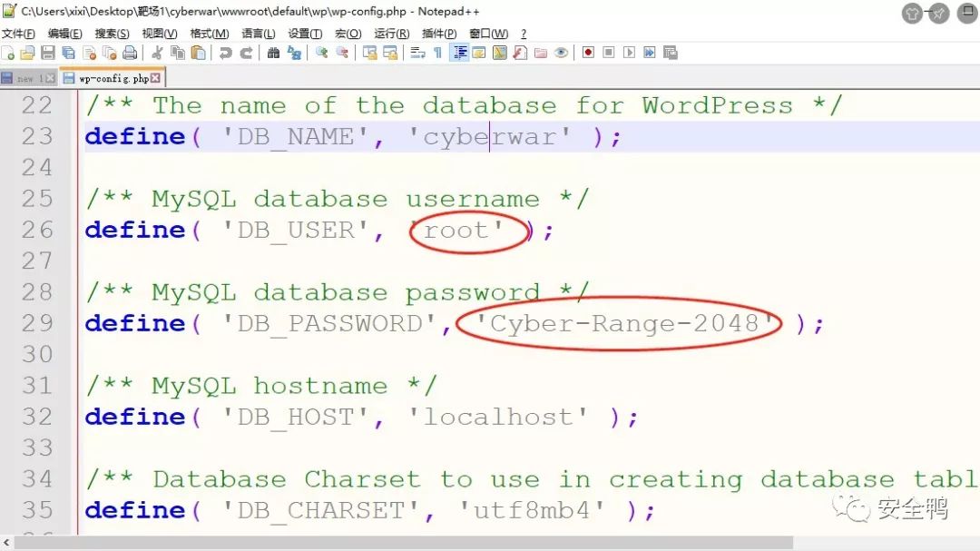Click line number 23 in the margin
980x551 pixels.
point(37,136)
